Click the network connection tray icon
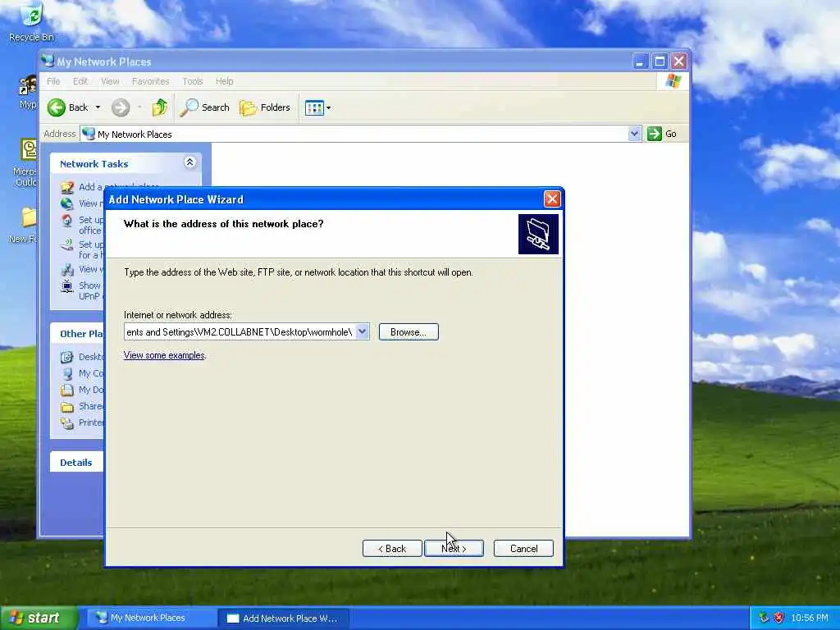 coord(764,618)
